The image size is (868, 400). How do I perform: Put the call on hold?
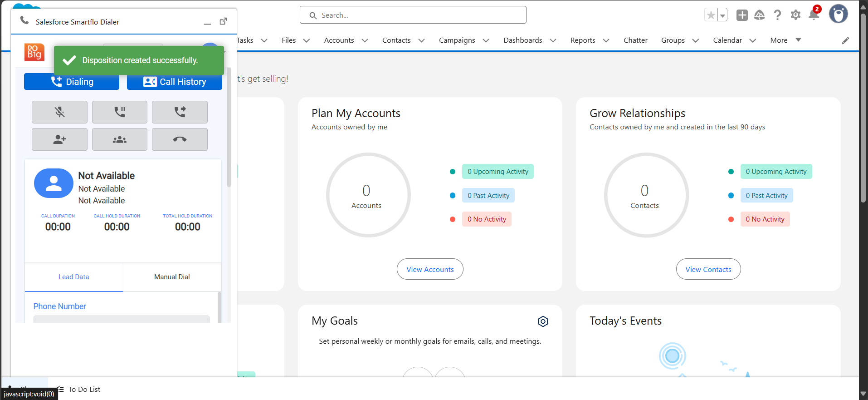[120, 112]
